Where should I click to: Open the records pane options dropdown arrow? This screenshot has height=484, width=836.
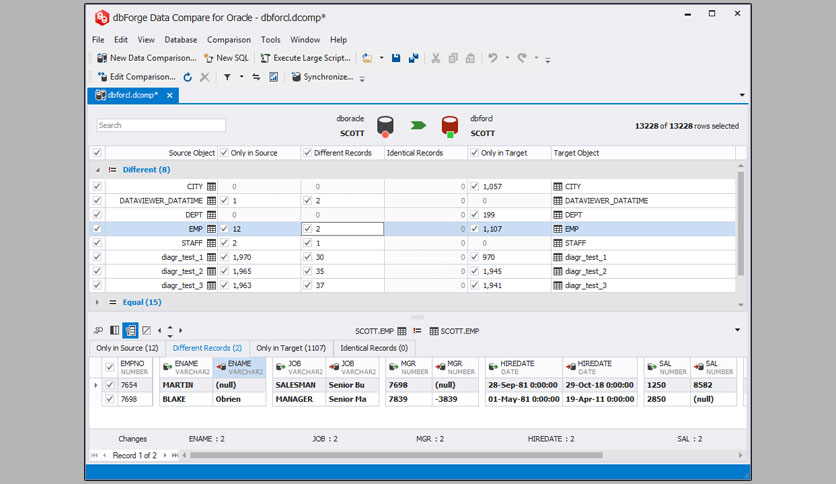tap(737, 330)
